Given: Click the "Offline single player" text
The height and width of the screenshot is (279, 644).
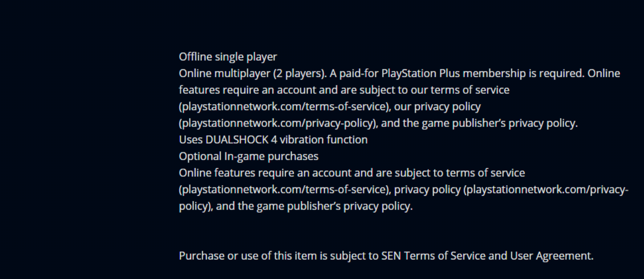Looking at the screenshot, I should point(228,57).
